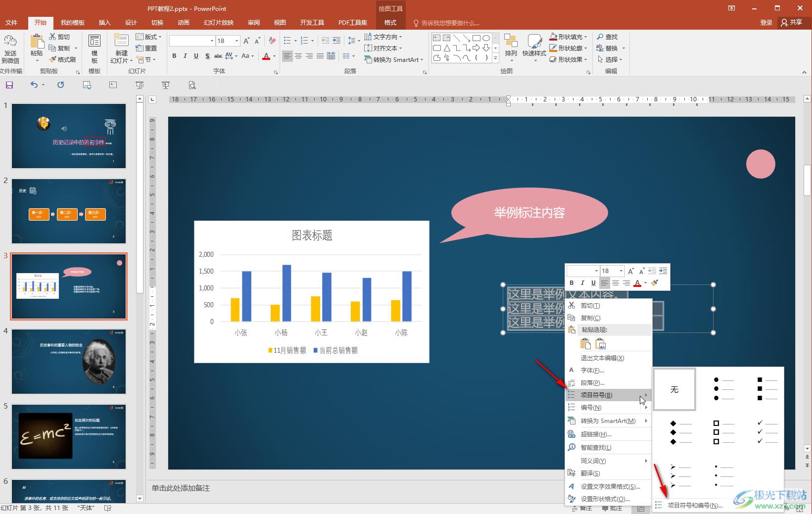
Task: Click format painter brush in mini toolbar
Action: (655, 283)
